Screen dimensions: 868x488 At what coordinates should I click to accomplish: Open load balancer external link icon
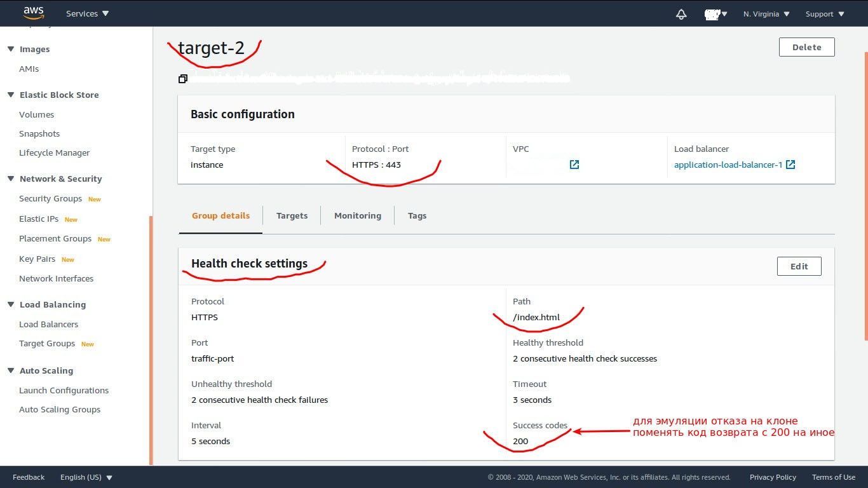pos(790,165)
